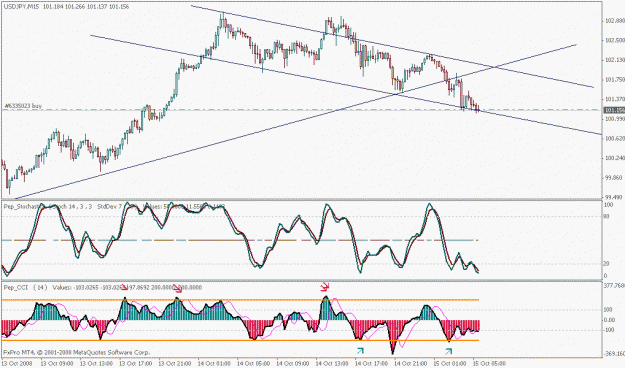Image resolution: width=625 pixels, height=368 pixels.
Task: Click the red sell arrow near 13 Oct 21:00
Action: (177, 289)
